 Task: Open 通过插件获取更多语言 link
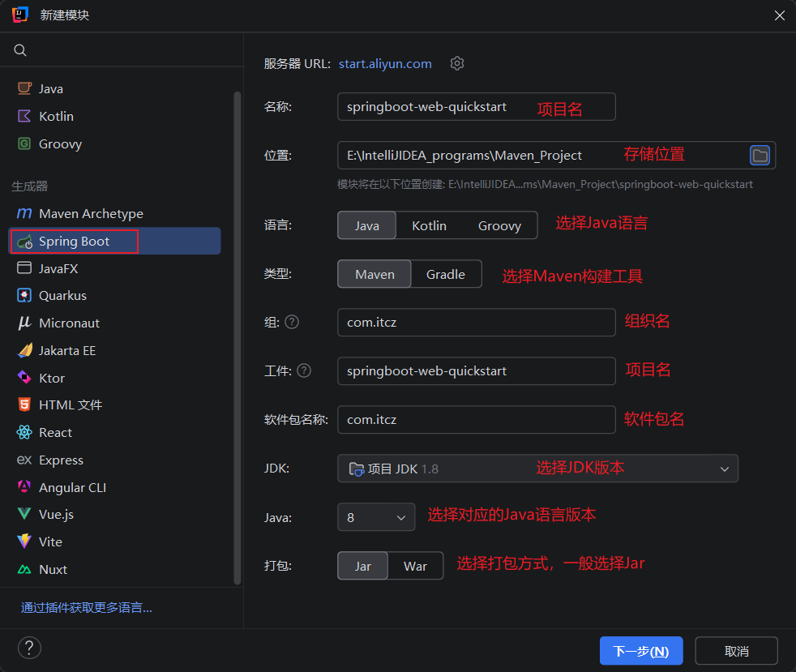point(86,607)
